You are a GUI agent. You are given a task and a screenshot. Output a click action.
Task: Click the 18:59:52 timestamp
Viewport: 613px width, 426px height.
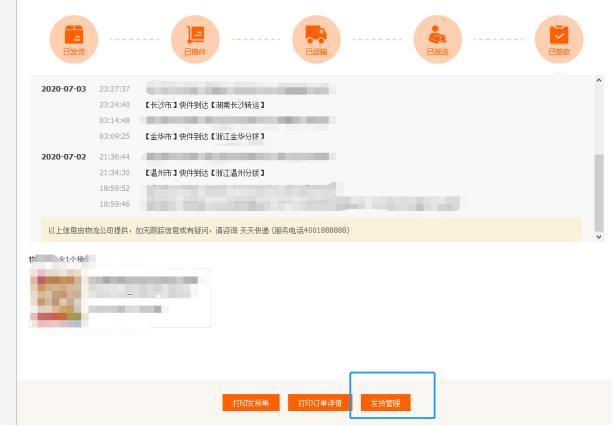114,188
